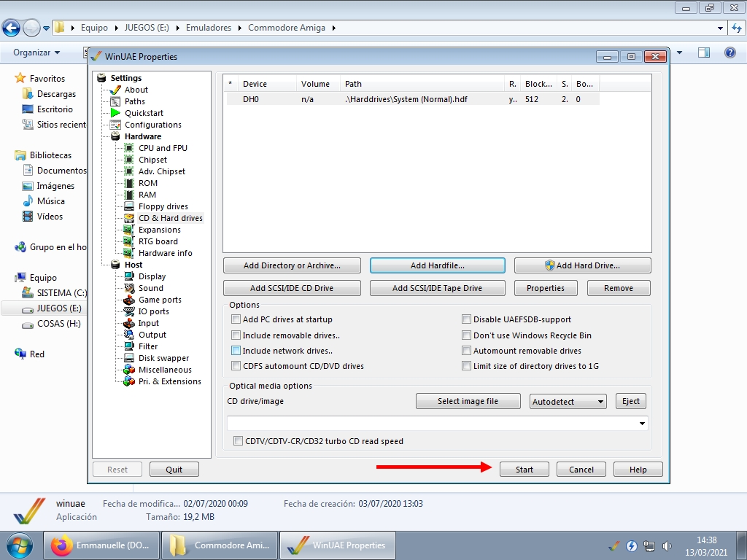Open Explorer help question-mark icon

729,52
